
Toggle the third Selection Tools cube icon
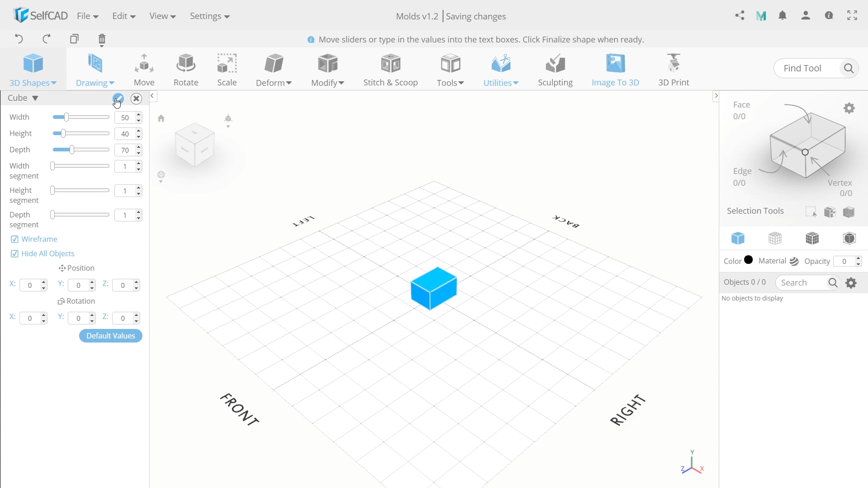pyautogui.click(x=849, y=212)
